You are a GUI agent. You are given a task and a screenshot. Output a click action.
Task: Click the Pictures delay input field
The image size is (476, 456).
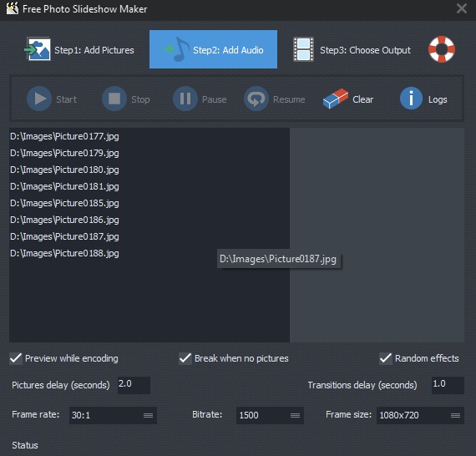pyautogui.click(x=134, y=385)
